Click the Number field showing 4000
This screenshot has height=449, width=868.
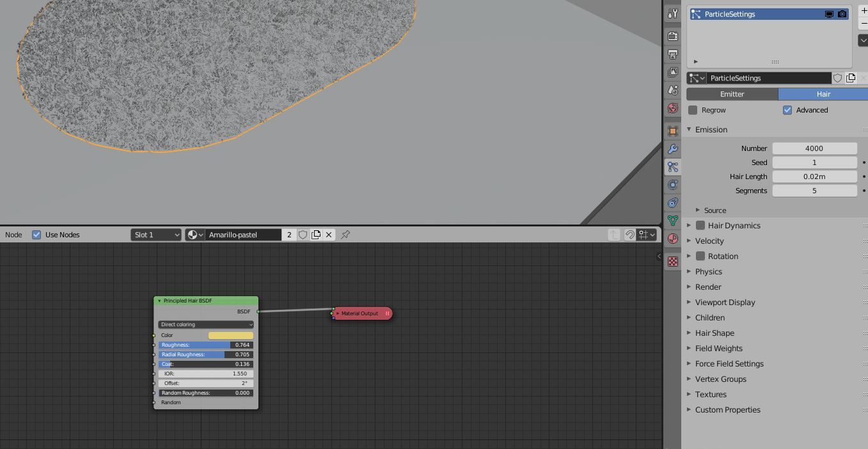[814, 148]
